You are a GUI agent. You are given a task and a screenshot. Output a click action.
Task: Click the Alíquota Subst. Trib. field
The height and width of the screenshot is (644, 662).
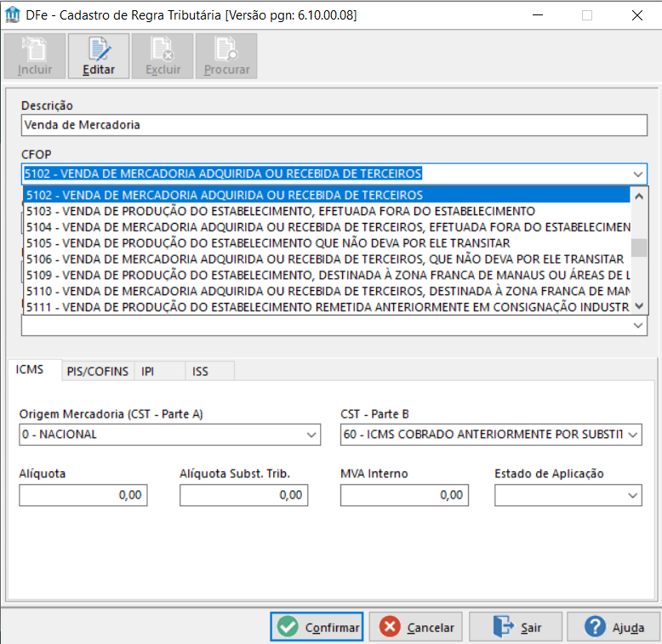coord(243,495)
